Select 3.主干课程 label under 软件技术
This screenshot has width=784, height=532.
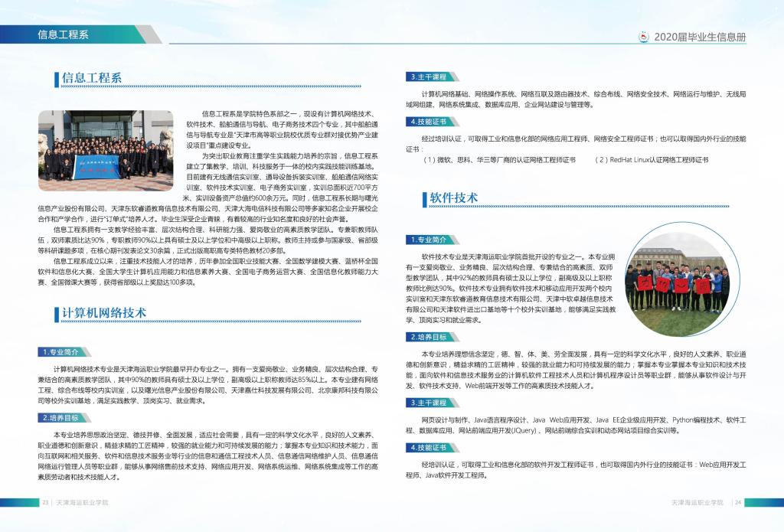point(429,403)
